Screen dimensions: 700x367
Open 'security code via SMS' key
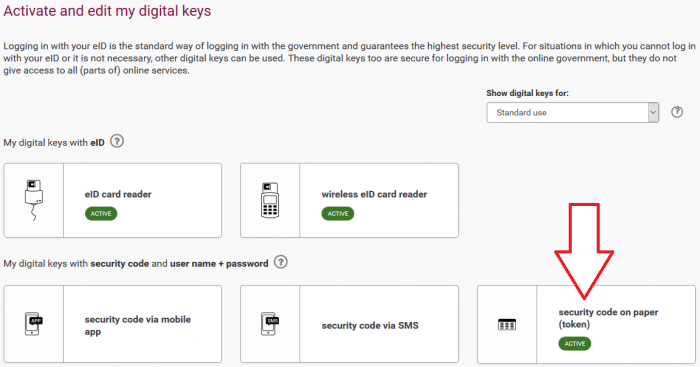coord(349,324)
